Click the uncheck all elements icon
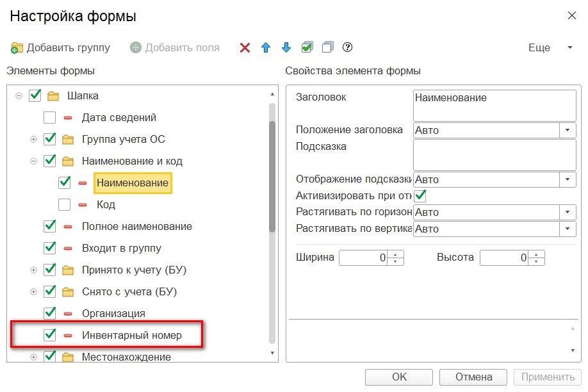The height and width of the screenshot is (392, 588). point(327,47)
